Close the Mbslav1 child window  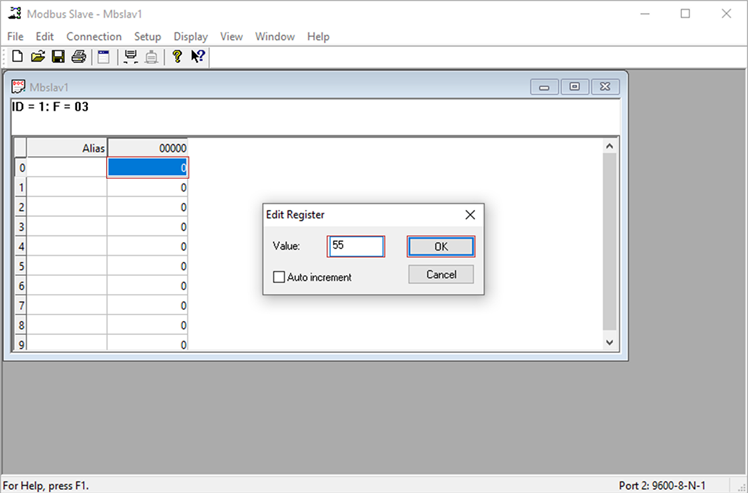(x=605, y=87)
